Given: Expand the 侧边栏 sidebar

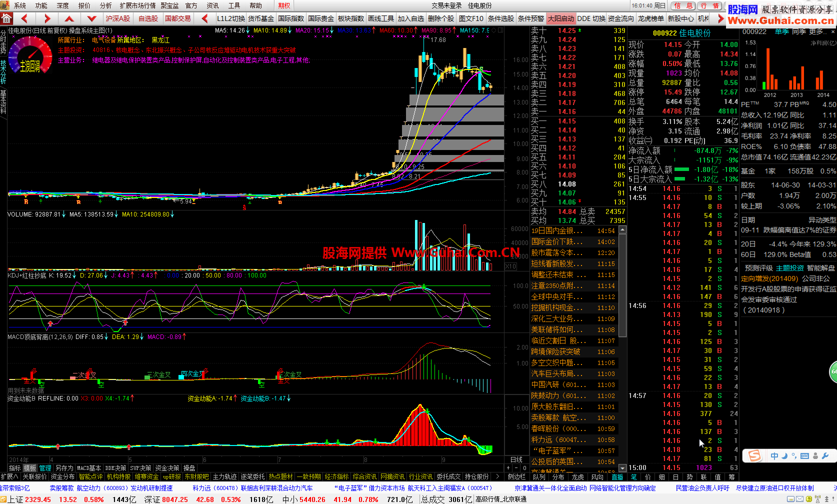Looking at the screenshot, I should pyautogui.click(x=516, y=476).
